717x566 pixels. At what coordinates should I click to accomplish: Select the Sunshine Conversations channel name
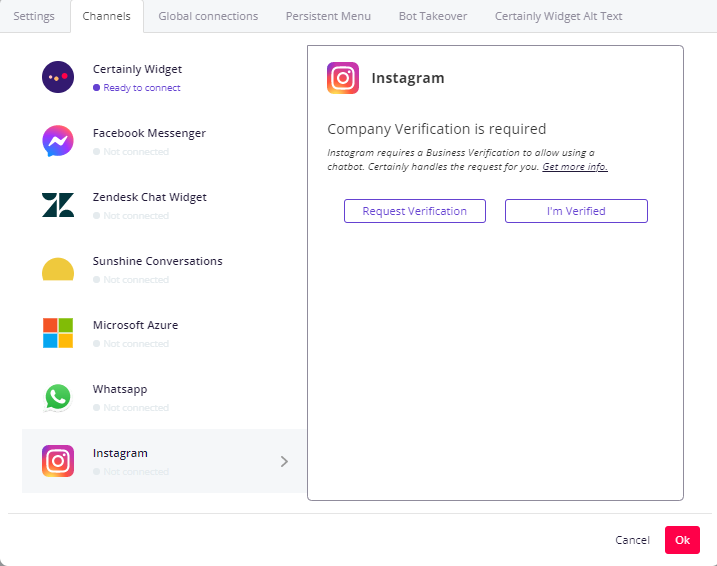tap(157, 261)
